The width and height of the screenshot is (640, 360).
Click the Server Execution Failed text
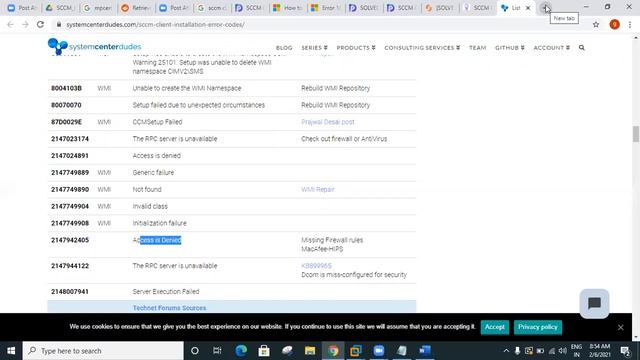click(166, 291)
